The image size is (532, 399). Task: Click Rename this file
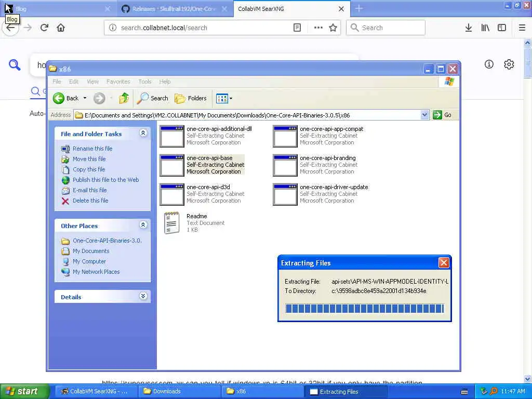point(92,149)
